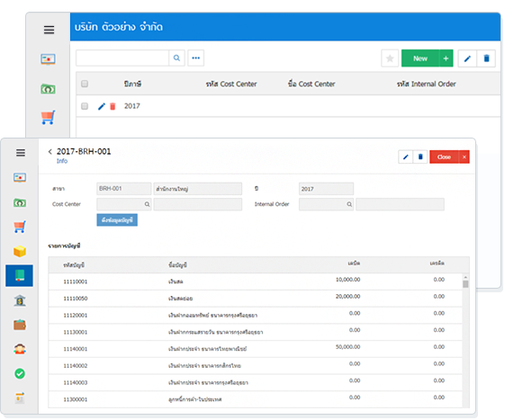Toggle the select-all checkbox in table header
Viewport: 505px width, 420px height.
pos(85,84)
